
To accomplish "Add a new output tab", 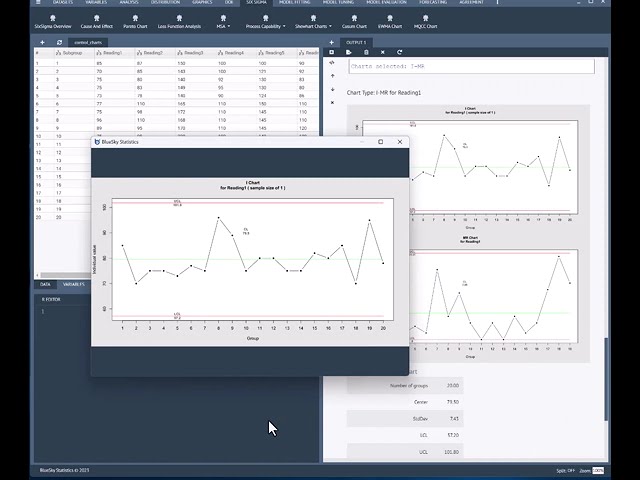I will tap(331, 42).
